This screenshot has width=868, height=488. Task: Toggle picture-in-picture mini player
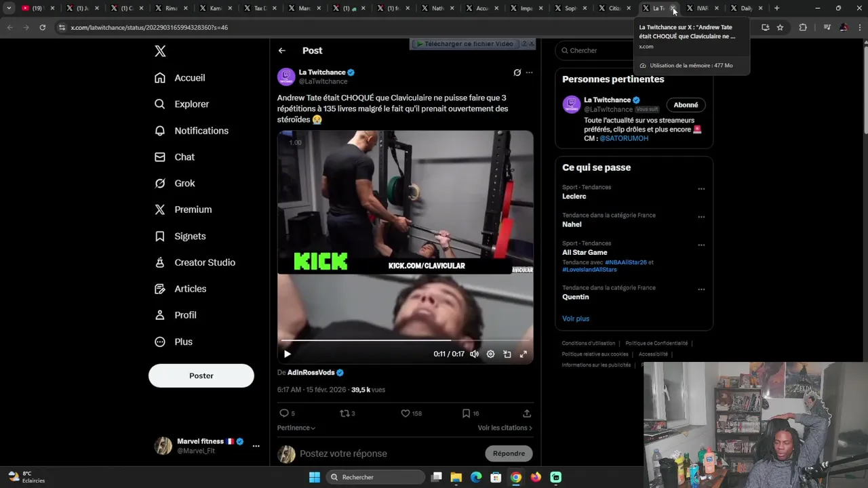(507, 354)
